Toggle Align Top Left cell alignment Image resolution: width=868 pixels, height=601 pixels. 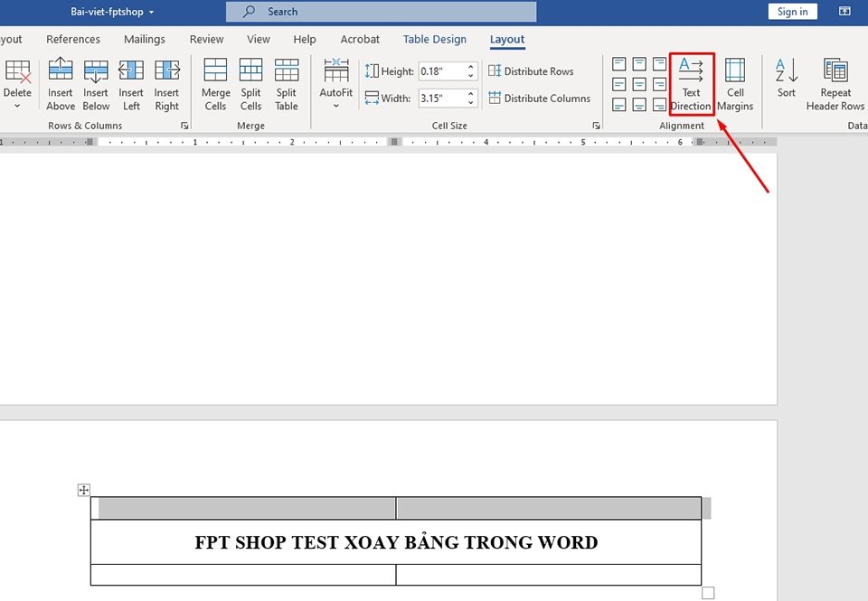coord(618,64)
